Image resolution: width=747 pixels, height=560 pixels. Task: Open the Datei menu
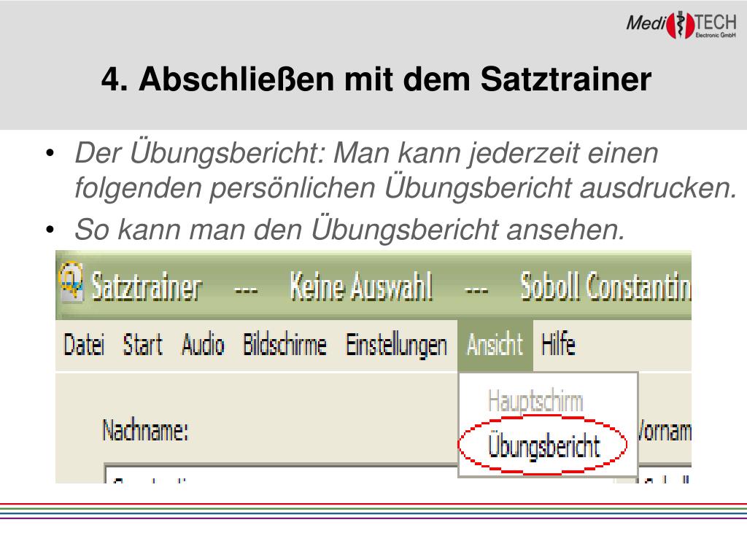(84, 345)
